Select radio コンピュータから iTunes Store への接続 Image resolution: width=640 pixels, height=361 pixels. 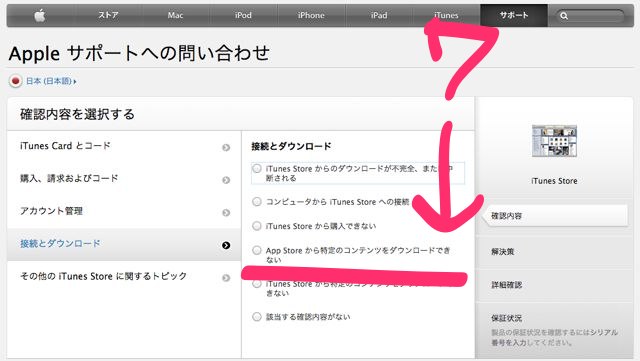coord(257,201)
